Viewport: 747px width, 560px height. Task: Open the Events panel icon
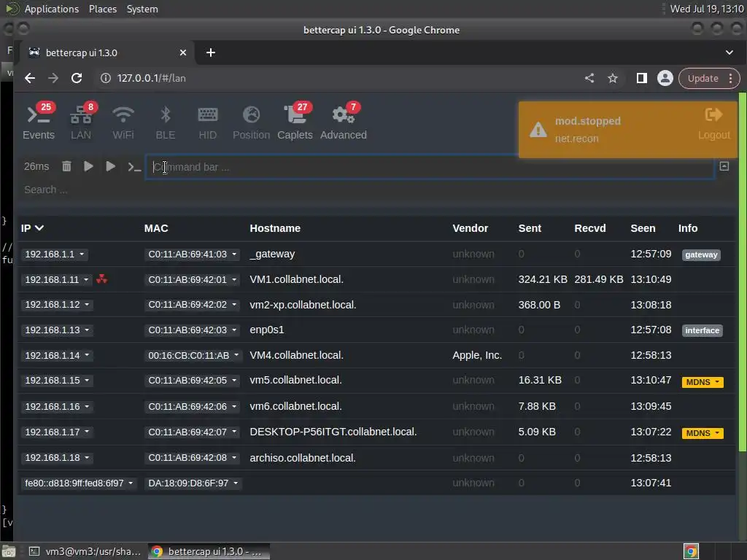point(38,116)
